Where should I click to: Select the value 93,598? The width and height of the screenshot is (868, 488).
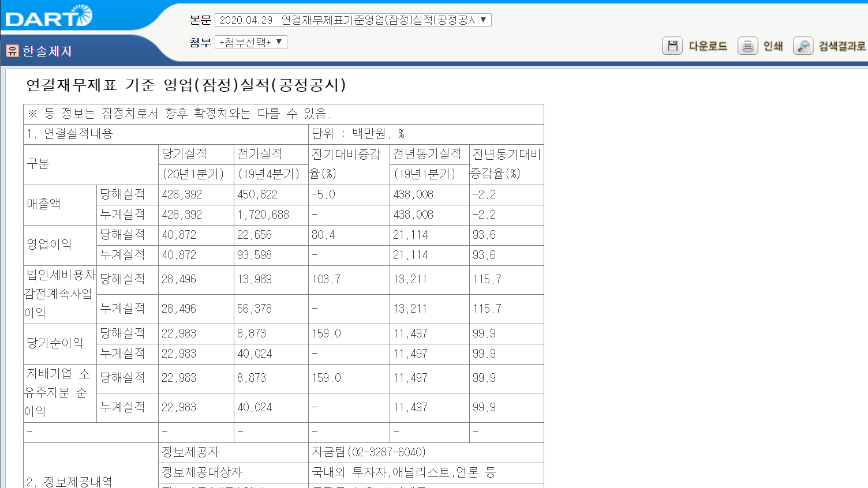click(255, 255)
